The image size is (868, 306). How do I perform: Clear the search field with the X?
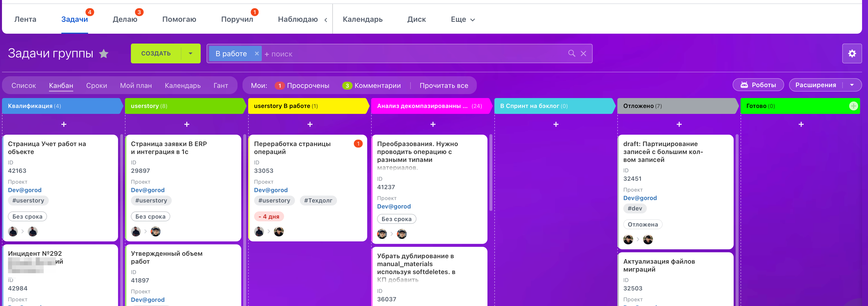click(583, 53)
